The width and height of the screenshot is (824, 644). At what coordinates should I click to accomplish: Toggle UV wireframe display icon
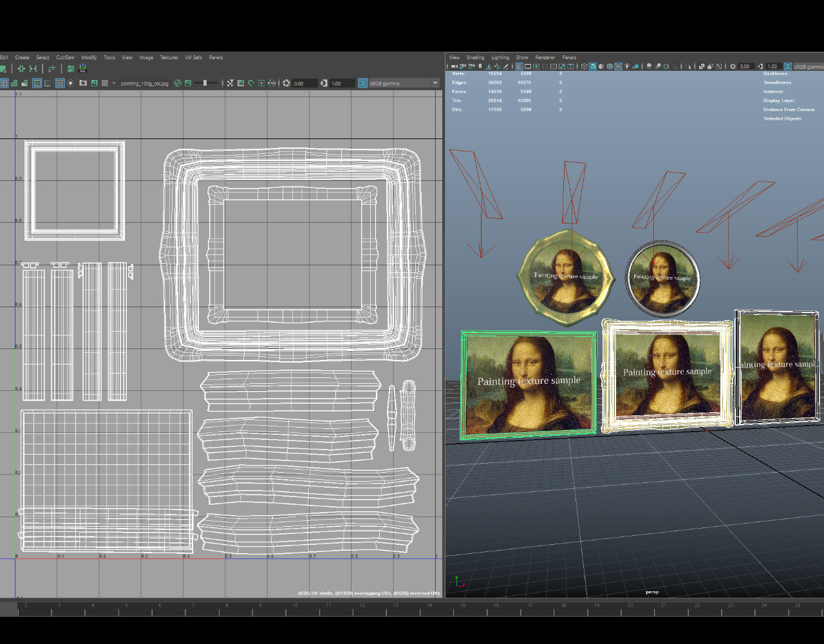4,83
